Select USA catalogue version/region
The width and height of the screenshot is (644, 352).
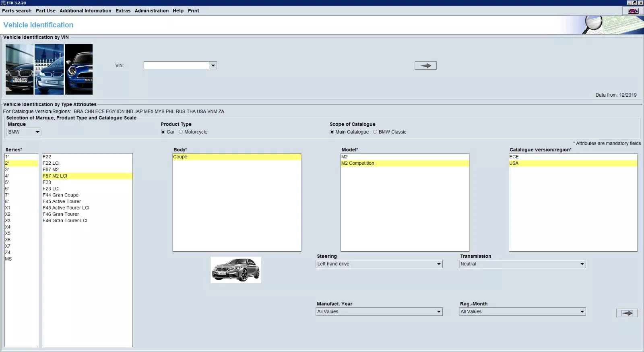point(573,163)
